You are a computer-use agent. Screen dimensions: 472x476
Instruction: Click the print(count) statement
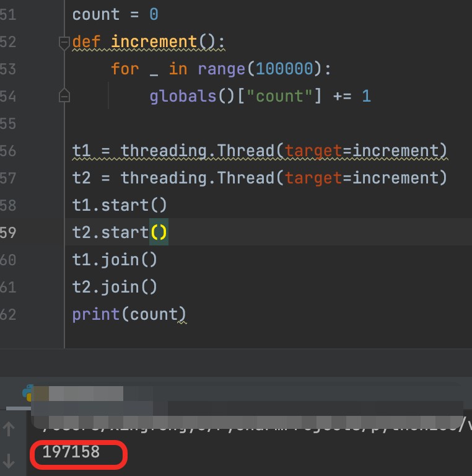pos(129,314)
